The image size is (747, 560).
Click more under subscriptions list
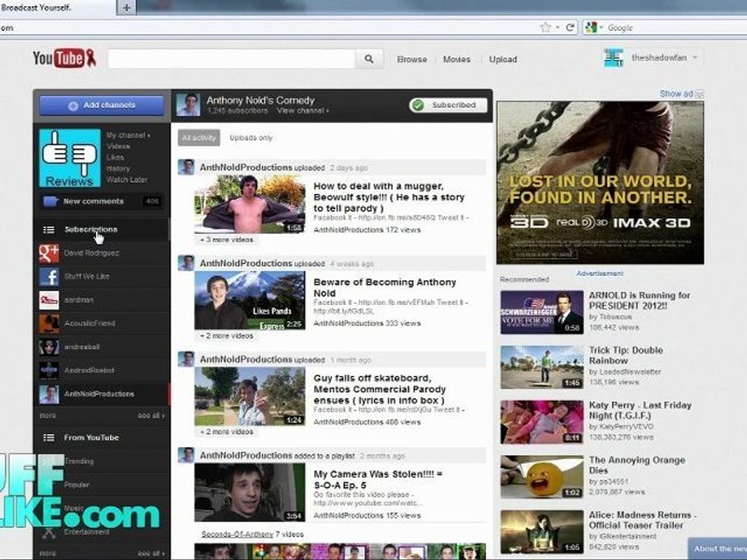[x=47, y=415]
